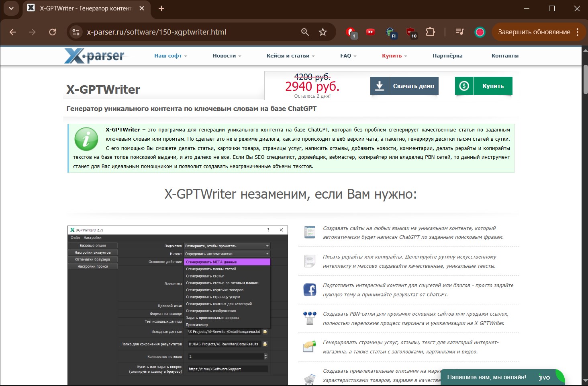
Task: Open the browser profile avatar icon
Action: (480, 32)
